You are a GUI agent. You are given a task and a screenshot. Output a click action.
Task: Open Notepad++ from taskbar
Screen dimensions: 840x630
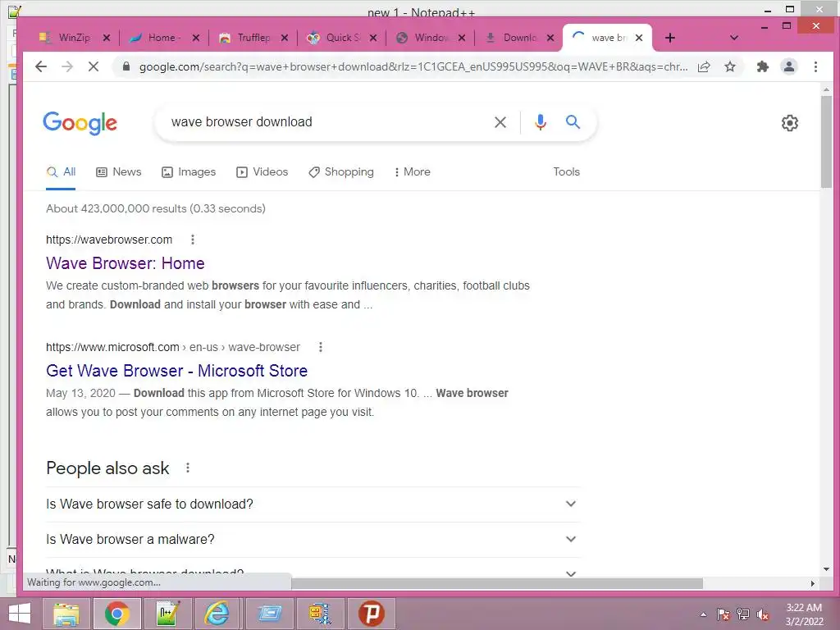pyautogui.click(x=167, y=614)
